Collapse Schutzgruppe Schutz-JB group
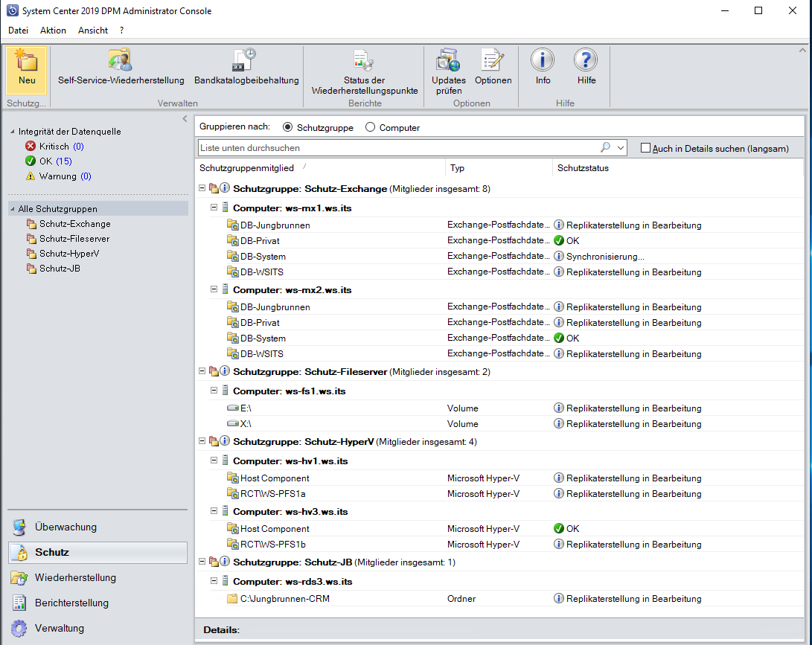 202,562
